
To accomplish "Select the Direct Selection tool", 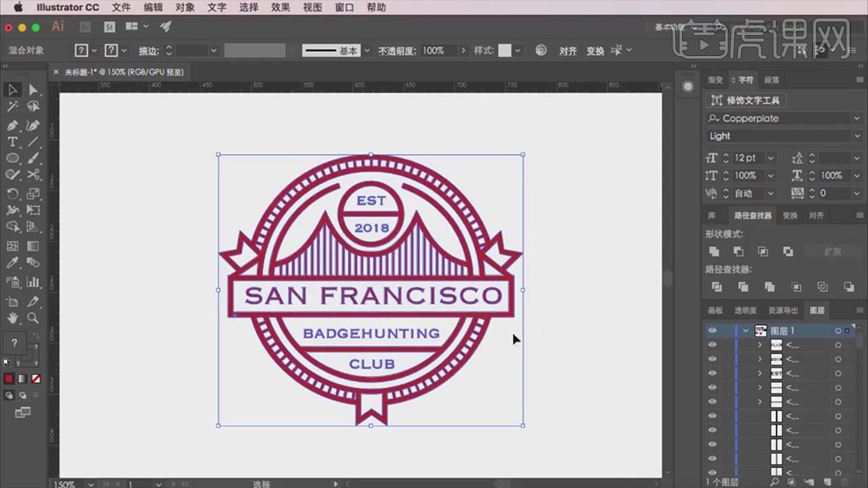I will click(x=33, y=90).
